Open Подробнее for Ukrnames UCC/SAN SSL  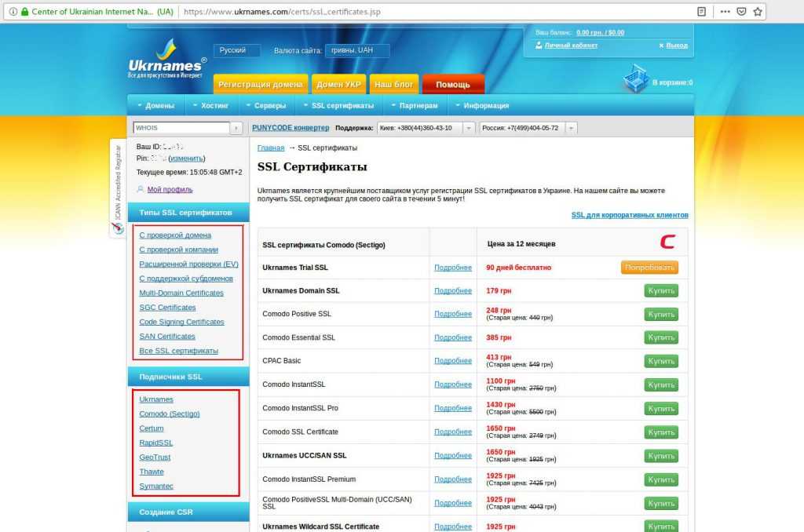coord(453,455)
